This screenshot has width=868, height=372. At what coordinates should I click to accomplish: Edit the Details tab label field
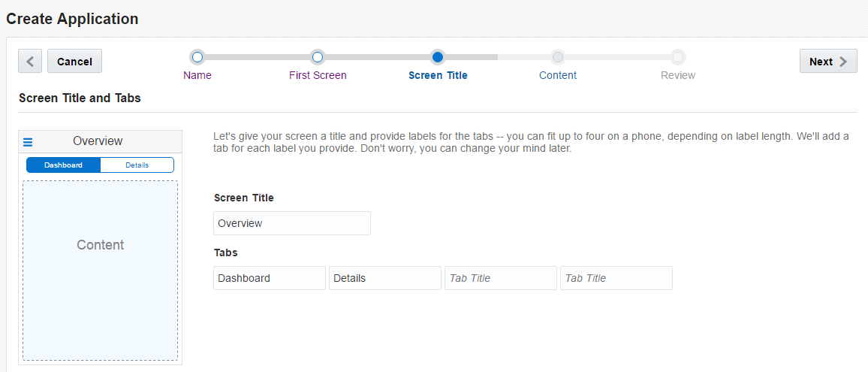pyautogui.click(x=385, y=278)
